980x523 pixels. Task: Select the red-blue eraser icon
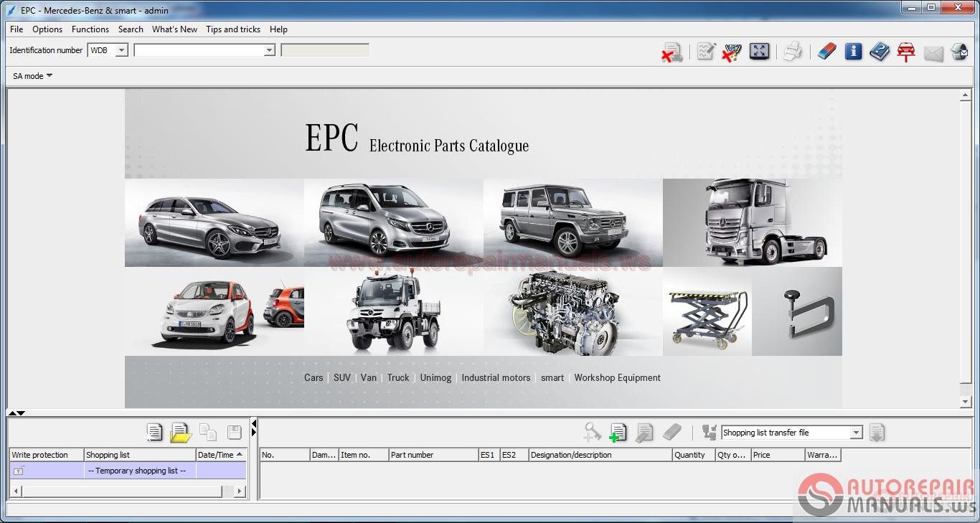click(x=826, y=52)
